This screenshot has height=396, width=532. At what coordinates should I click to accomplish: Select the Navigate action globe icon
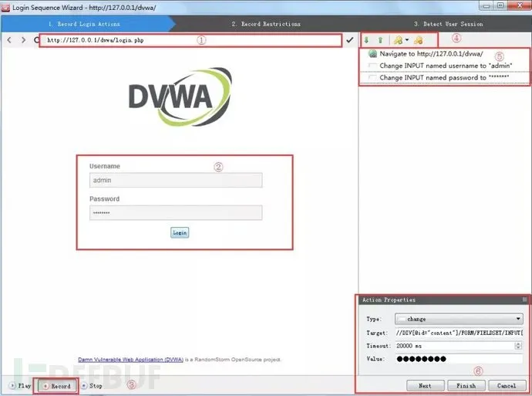[x=373, y=54]
